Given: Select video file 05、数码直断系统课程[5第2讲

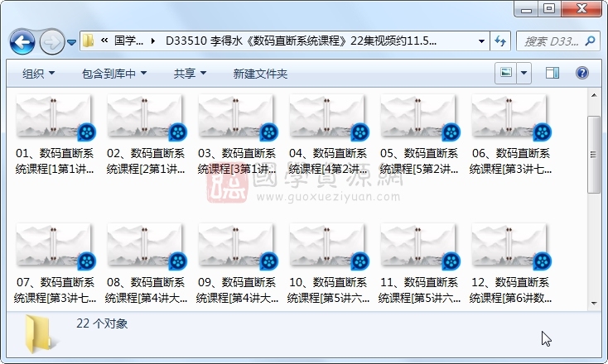Looking at the screenshot, I should (419, 134).
